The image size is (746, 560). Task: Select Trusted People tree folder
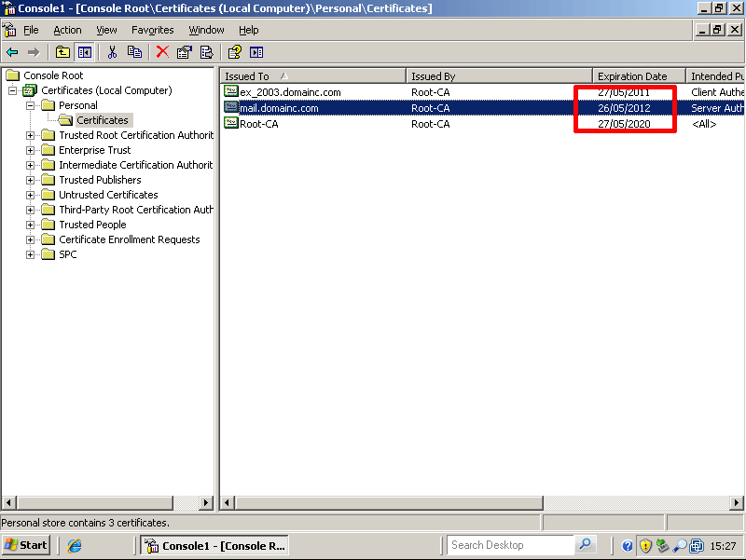(92, 225)
